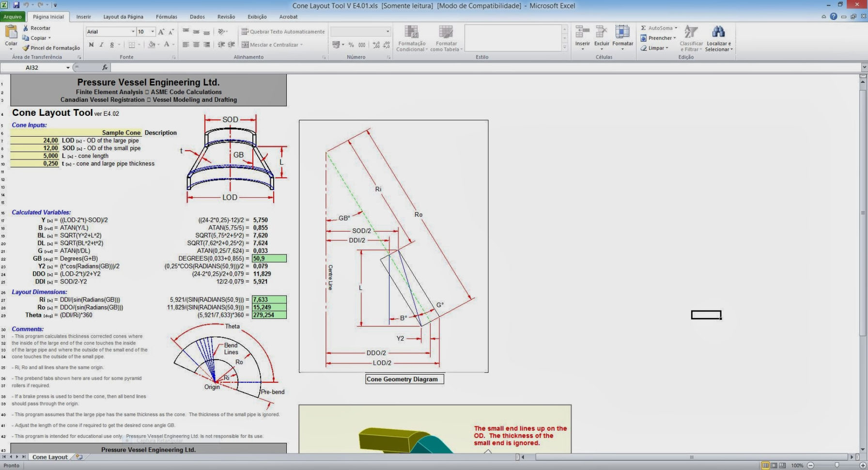
Task: Select the Cone Layout sheet tab
Action: click(x=50, y=457)
